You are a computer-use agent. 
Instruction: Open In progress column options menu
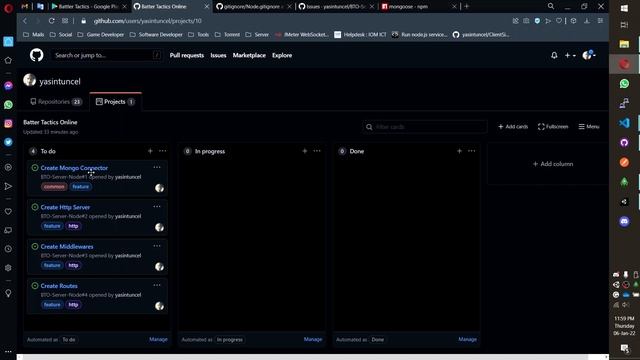pos(317,151)
